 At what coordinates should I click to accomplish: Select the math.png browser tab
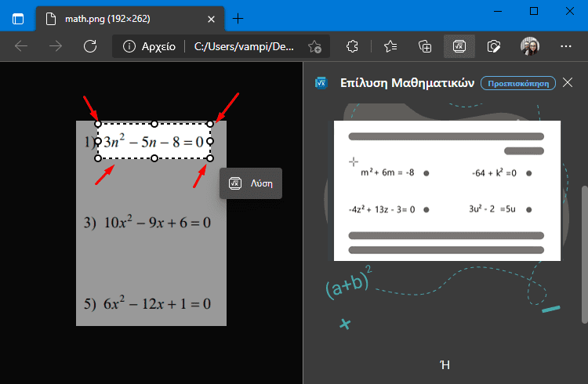(x=130, y=19)
